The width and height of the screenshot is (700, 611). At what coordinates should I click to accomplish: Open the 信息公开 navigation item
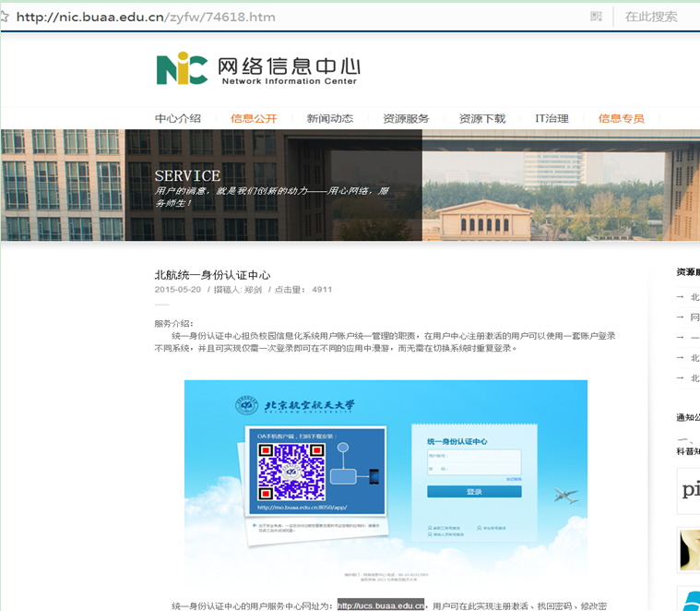coord(254,118)
